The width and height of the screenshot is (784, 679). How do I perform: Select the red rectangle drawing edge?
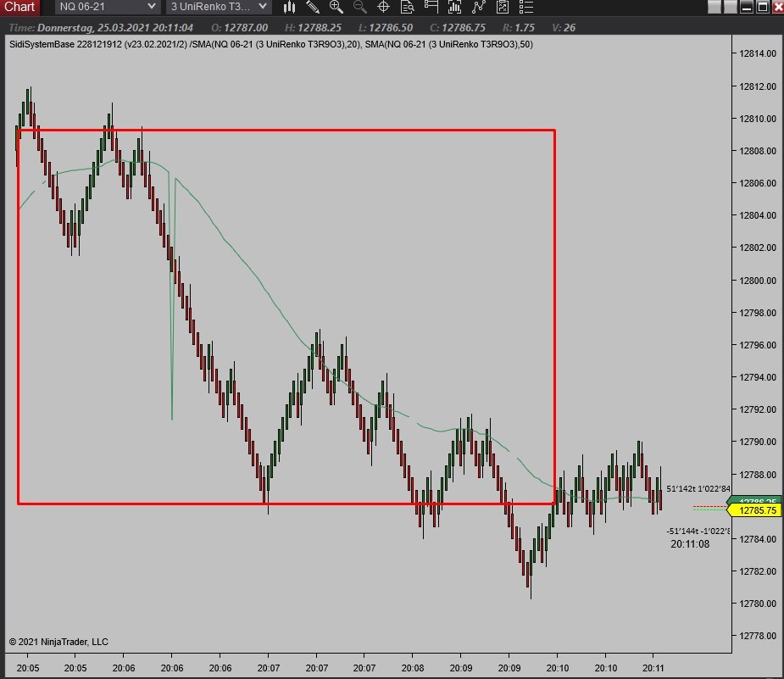tap(286, 131)
